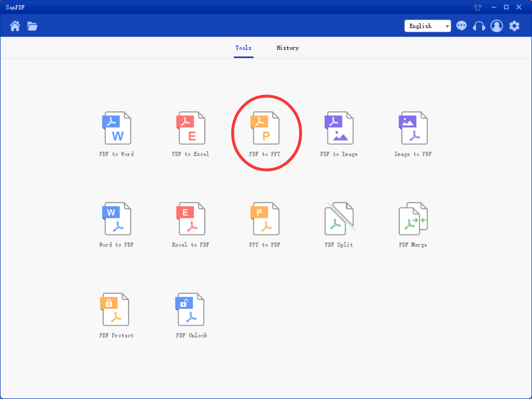The width and height of the screenshot is (532, 399).
Task: Open the user account panel
Action: click(496, 26)
